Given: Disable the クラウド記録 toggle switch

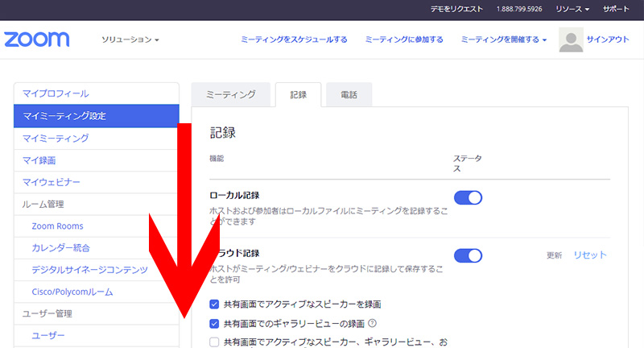Looking at the screenshot, I should (468, 255).
